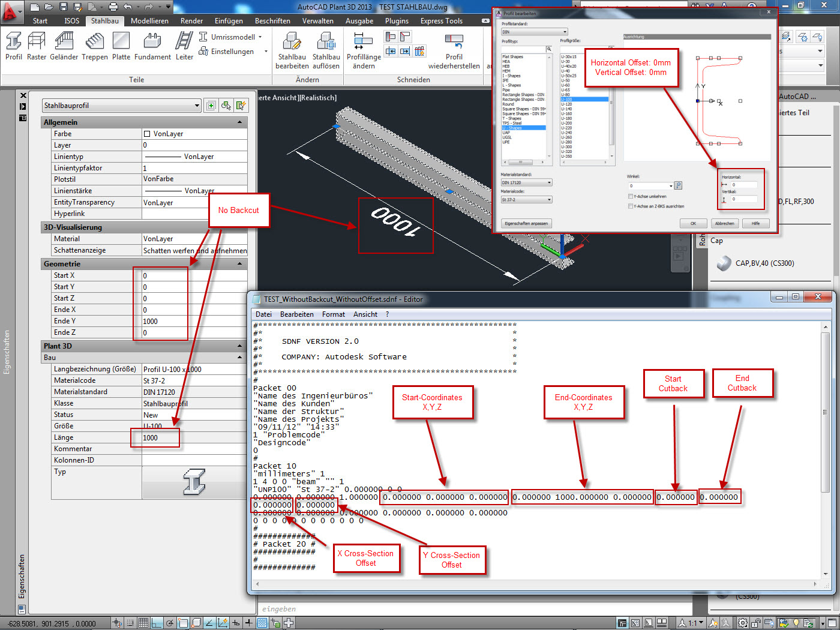
Task: Switch to the ISOS ribbon tab
Action: [72, 20]
